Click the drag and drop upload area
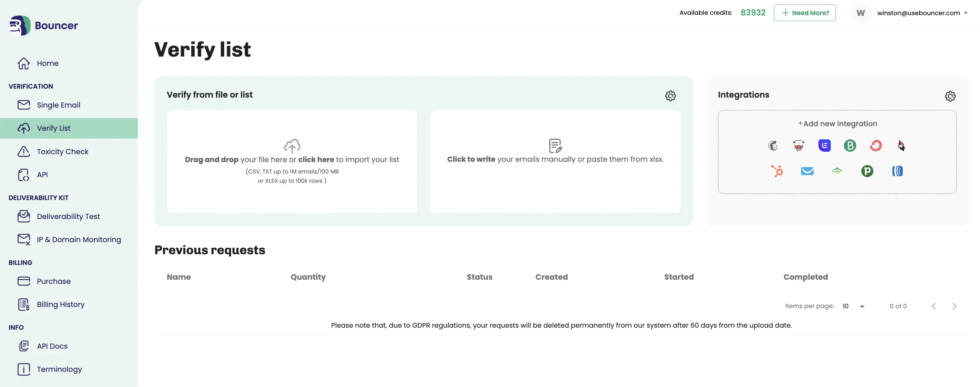Viewport: 980px width, 387px height. [x=292, y=161]
